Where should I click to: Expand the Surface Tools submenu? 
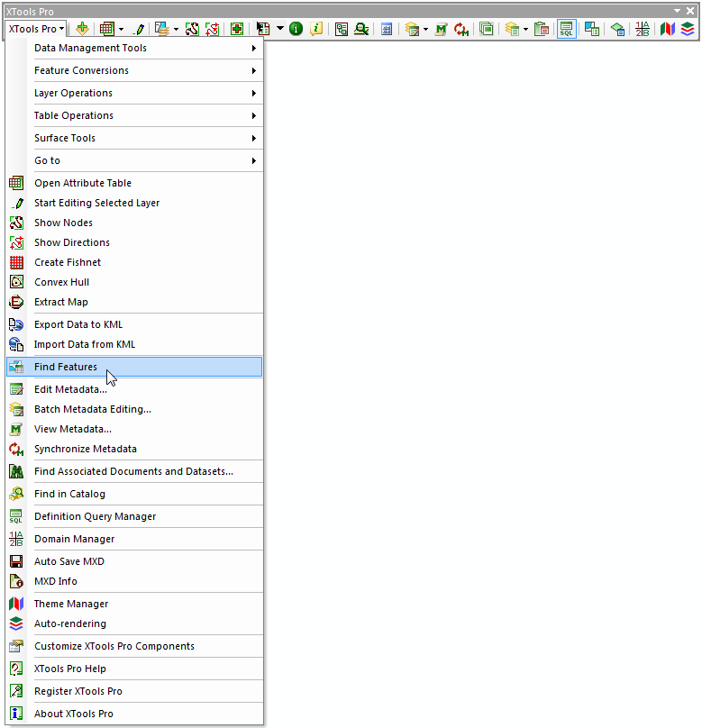click(134, 138)
